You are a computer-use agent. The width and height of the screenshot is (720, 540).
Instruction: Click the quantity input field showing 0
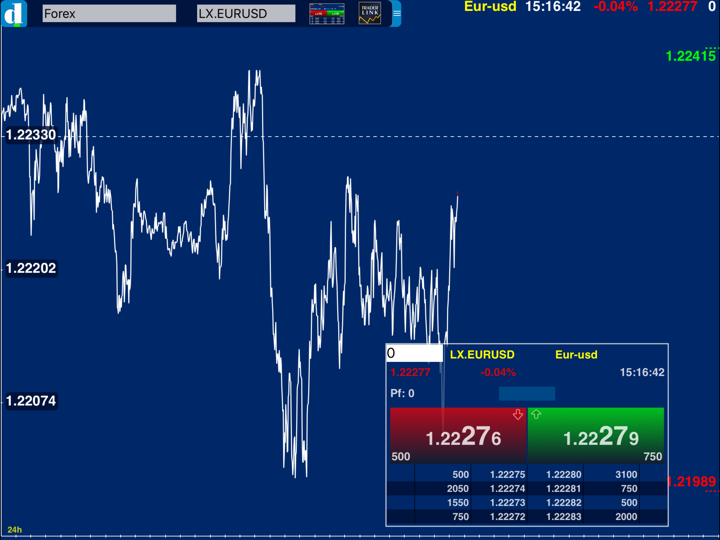pos(414,353)
